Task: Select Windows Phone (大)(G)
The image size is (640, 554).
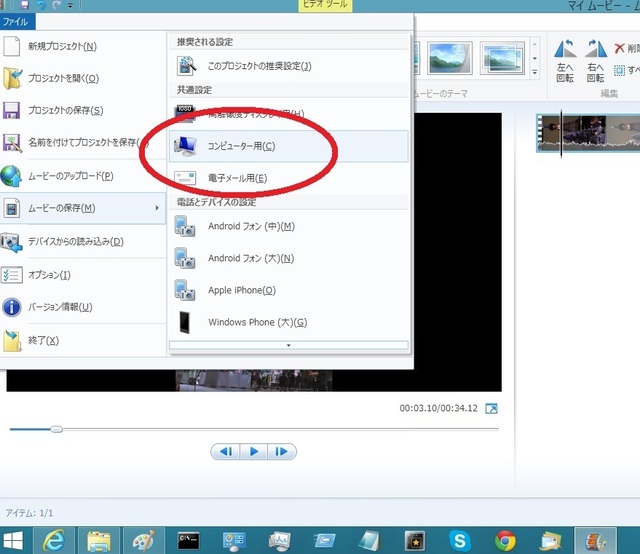Action: 289,323
